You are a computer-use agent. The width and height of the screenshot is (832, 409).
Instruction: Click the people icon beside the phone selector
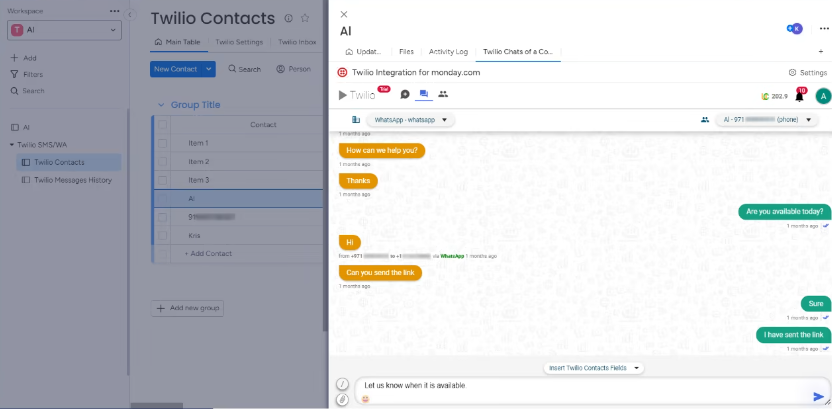click(705, 120)
